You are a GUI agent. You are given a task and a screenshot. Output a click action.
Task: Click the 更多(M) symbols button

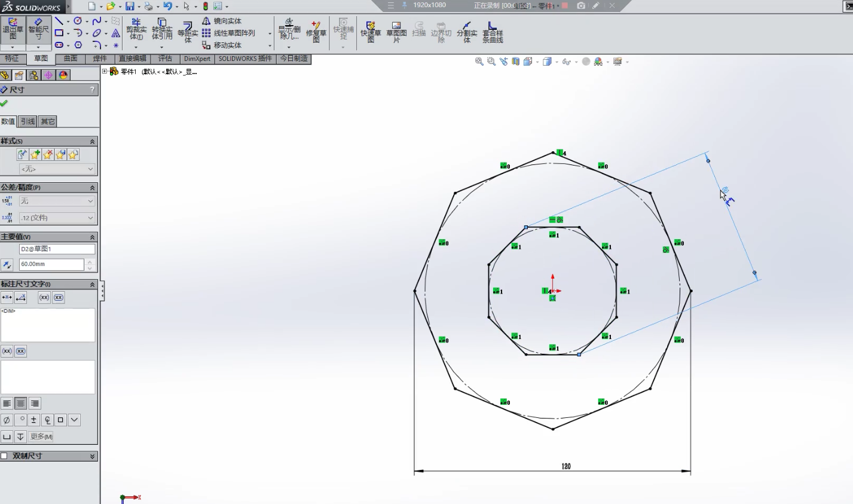tap(41, 436)
